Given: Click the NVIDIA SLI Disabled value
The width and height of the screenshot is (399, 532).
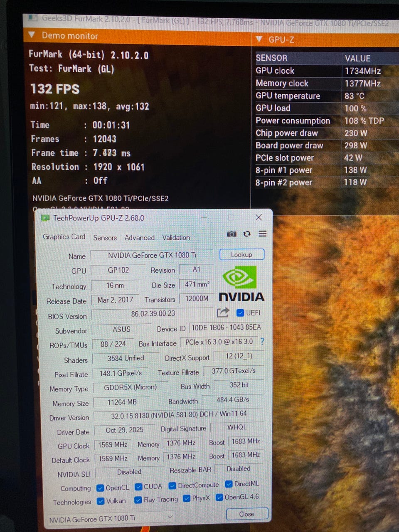Looking at the screenshot, I should (129, 472).
